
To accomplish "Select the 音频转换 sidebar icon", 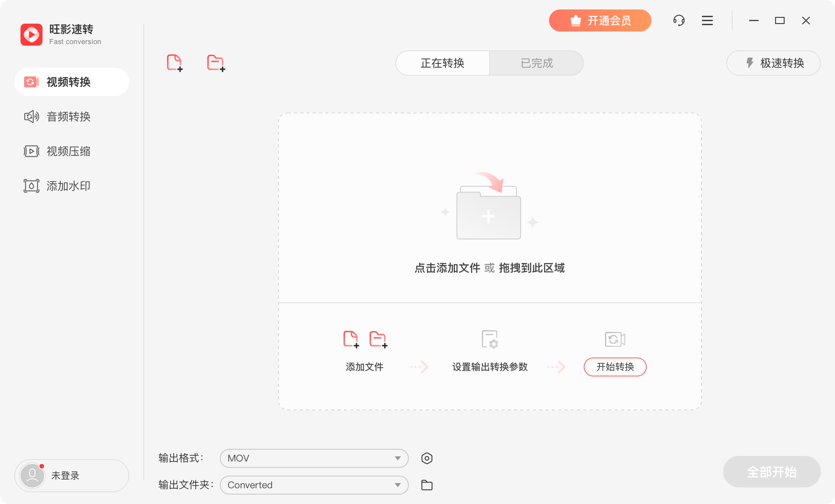I will 32,117.
